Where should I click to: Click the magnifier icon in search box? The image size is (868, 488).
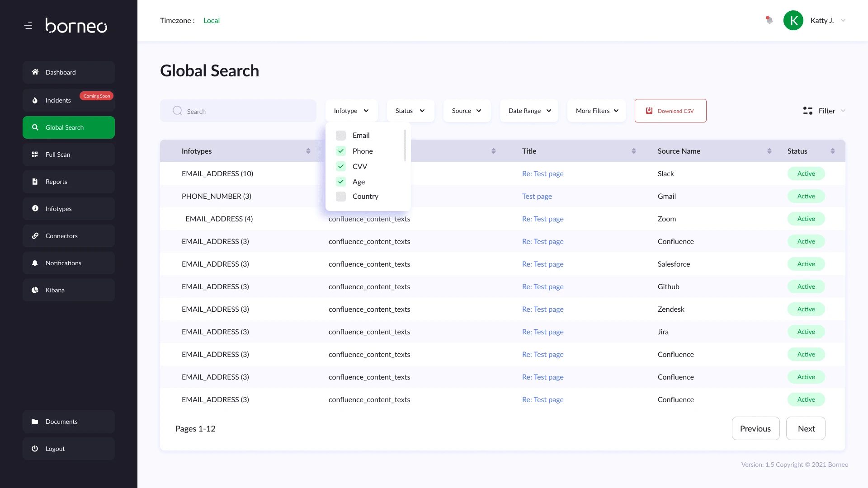point(177,111)
